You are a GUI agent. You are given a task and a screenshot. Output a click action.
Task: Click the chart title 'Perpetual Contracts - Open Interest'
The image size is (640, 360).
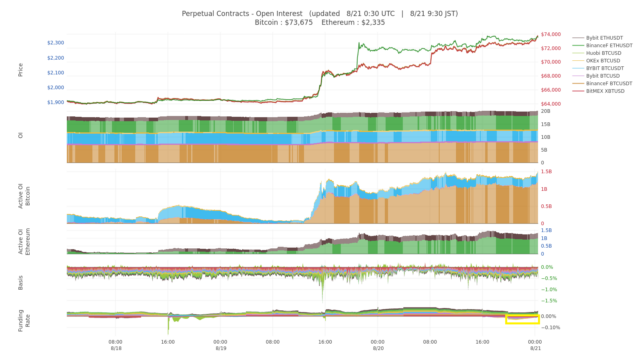[242, 13]
